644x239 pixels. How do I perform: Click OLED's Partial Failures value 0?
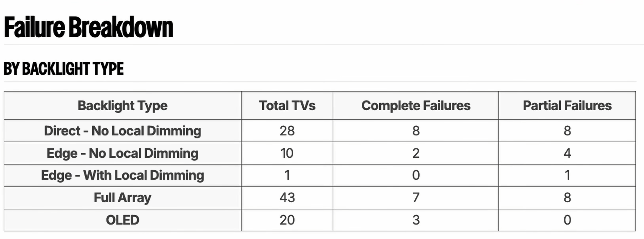point(567,220)
